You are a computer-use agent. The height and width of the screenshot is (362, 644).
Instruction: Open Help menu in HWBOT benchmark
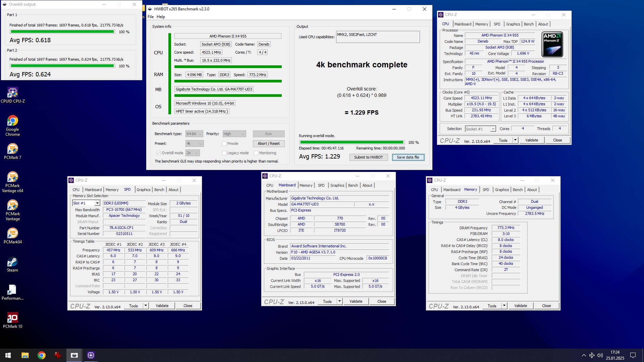pos(161,17)
